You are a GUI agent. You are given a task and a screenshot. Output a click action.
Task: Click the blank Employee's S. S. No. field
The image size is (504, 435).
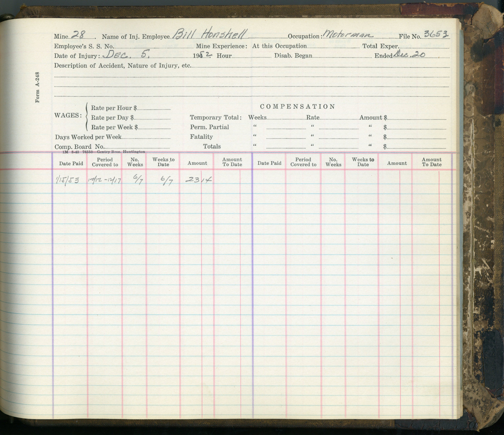pos(154,46)
